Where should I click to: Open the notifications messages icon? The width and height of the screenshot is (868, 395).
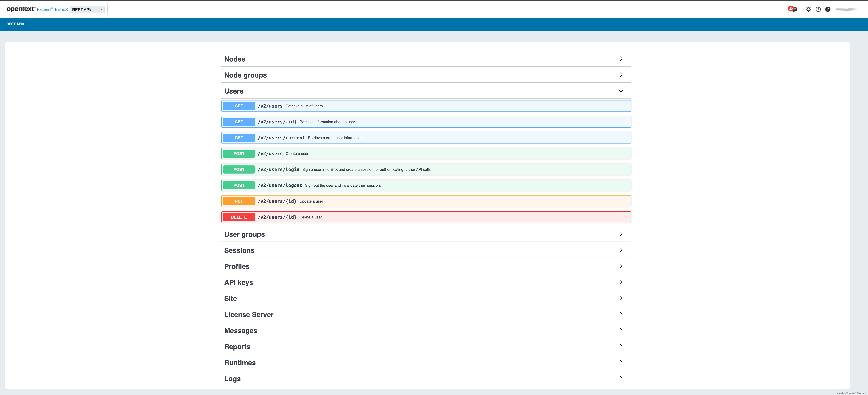tap(792, 9)
